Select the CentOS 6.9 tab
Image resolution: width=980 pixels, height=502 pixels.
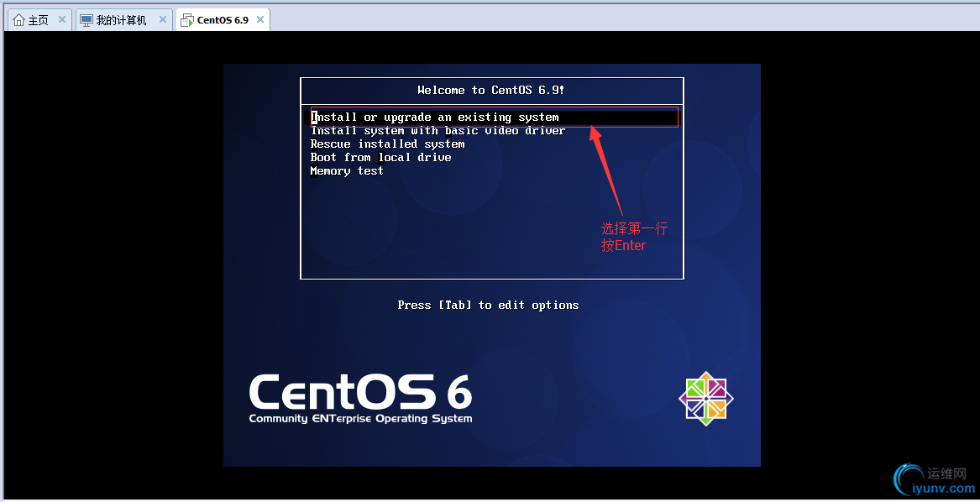(223, 20)
